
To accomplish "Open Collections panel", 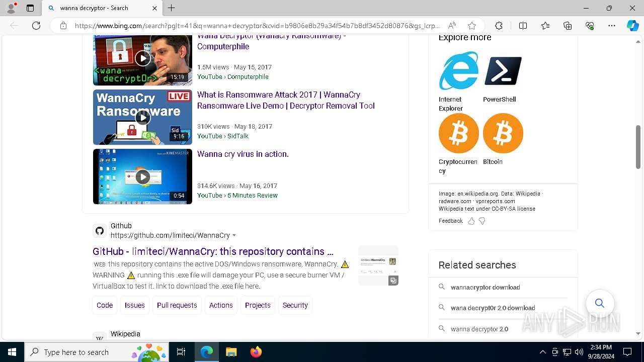I will tap(568, 26).
